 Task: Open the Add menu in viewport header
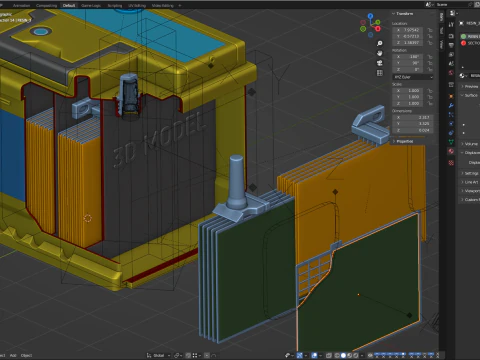(13, 355)
